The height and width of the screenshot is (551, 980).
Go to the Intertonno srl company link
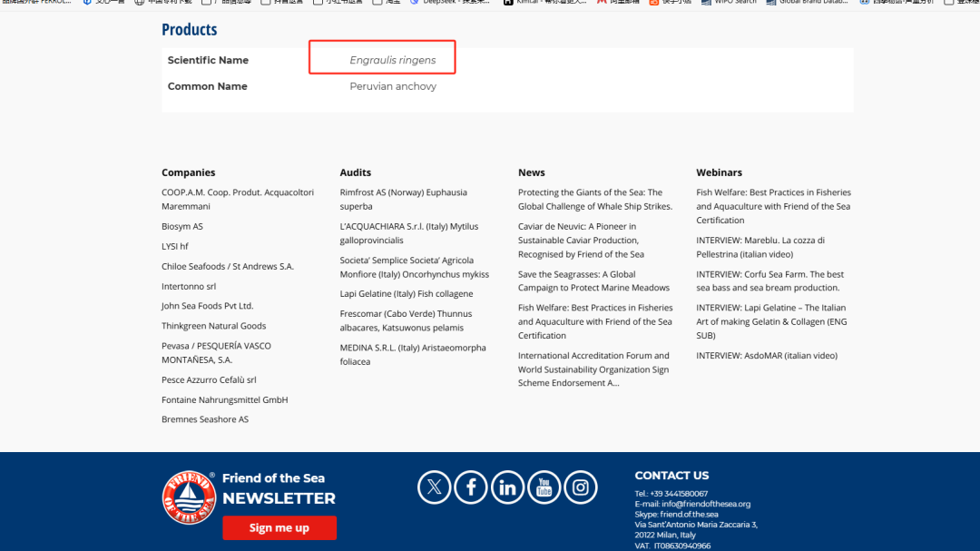click(189, 287)
